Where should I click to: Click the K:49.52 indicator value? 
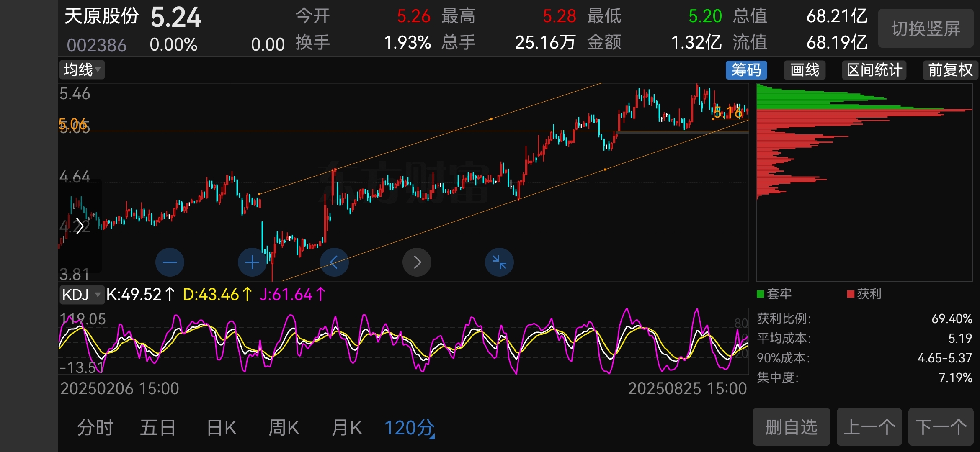[140, 295]
